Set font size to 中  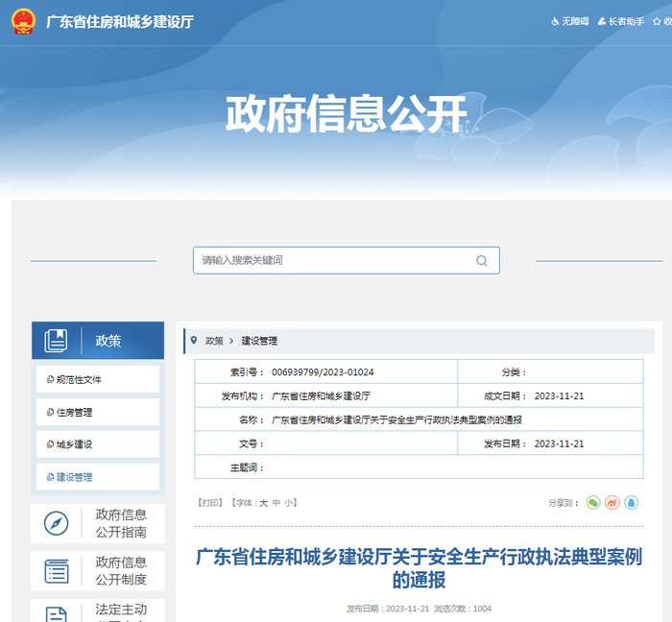coord(276,503)
